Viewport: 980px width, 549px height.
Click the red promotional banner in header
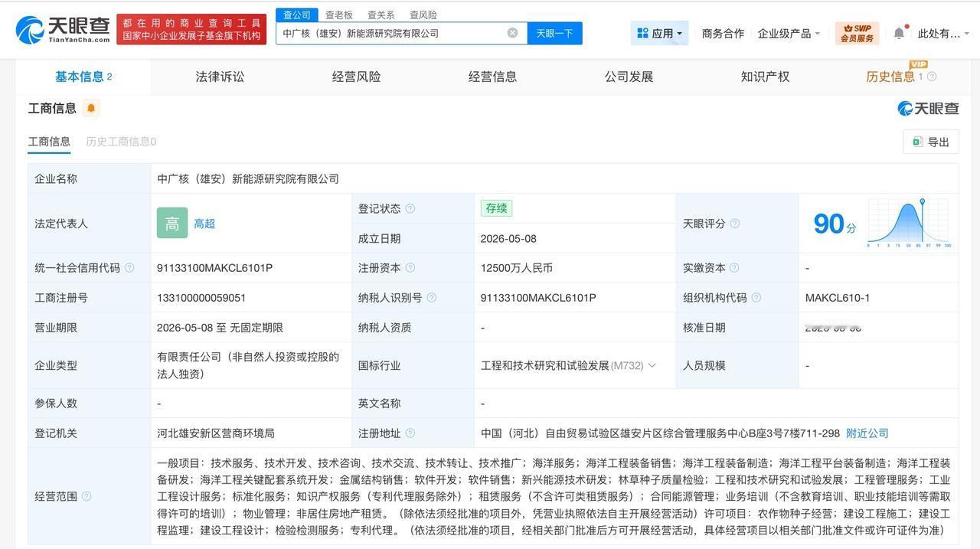click(191, 30)
